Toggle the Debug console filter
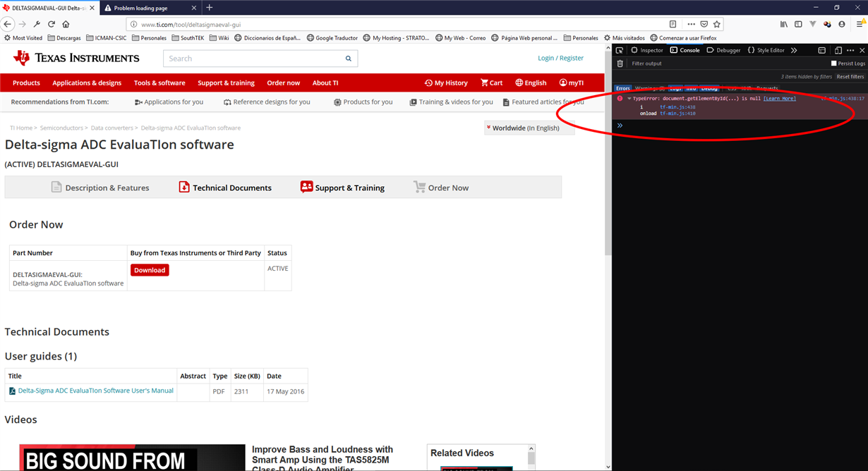868x471 pixels. 709,88
